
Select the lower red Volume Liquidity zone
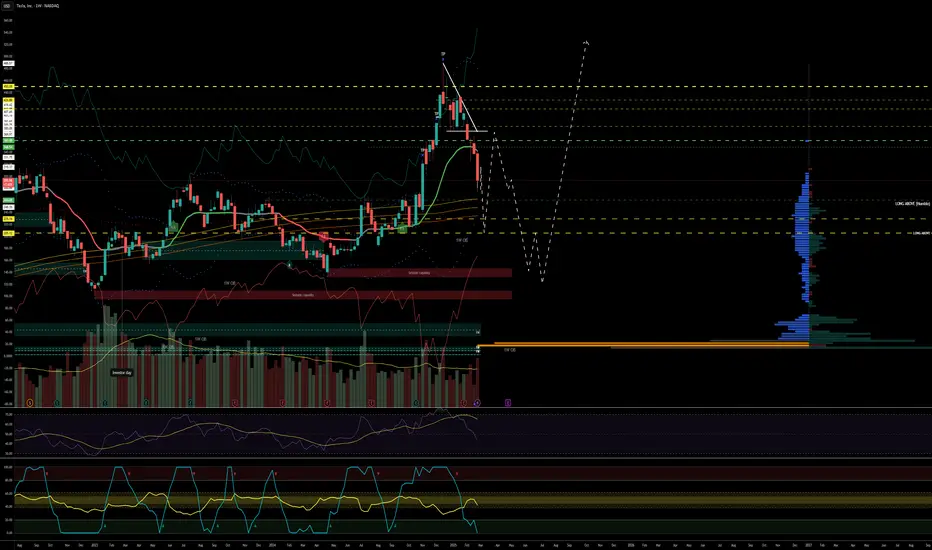(x=303, y=295)
